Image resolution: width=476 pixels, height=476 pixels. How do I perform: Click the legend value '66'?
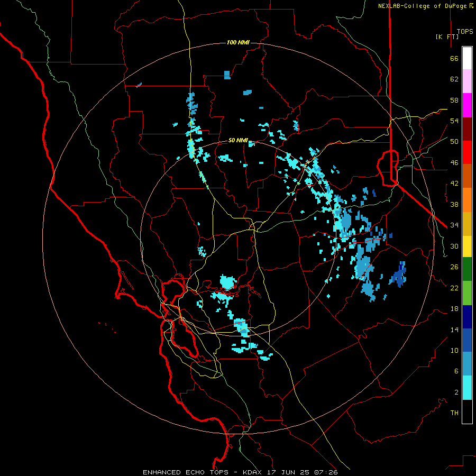point(454,58)
